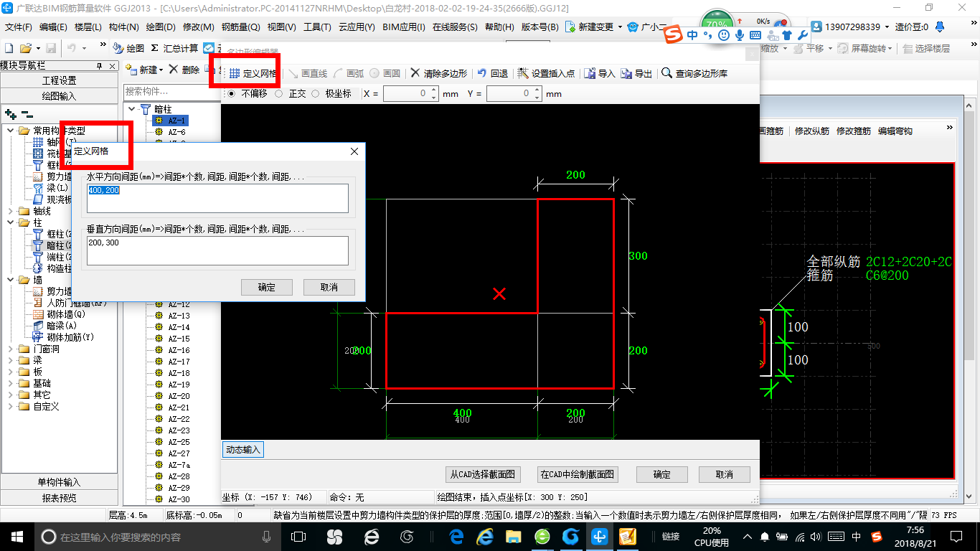Click the 水平方向间距 input with 400,200
This screenshot has height=551, width=980.
(x=217, y=198)
